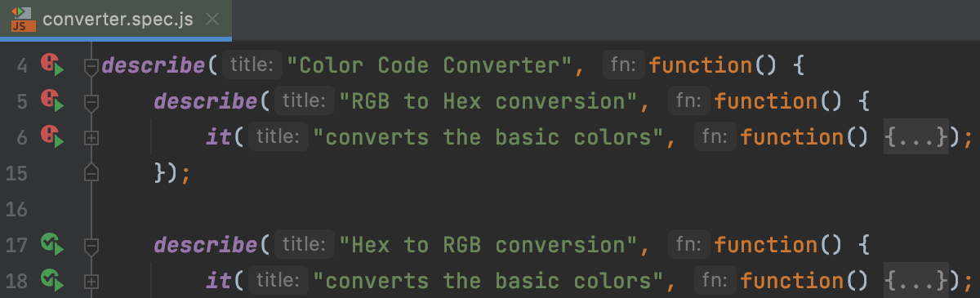Collapse the Hex to RGB conversion block

[x=91, y=245]
